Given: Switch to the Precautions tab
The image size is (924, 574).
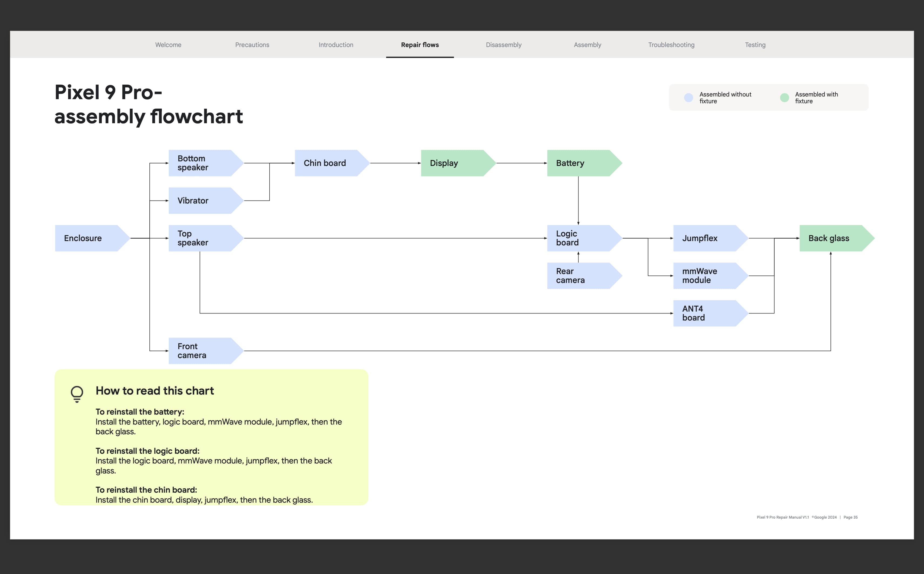Looking at the screenshot, I should point(252,45).
